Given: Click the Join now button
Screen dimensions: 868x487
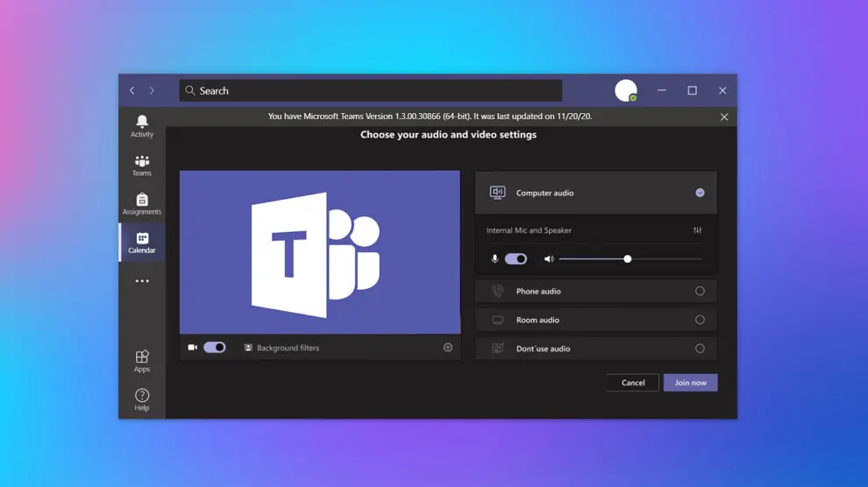Looking at the screenshot, I should click(690, 383).
